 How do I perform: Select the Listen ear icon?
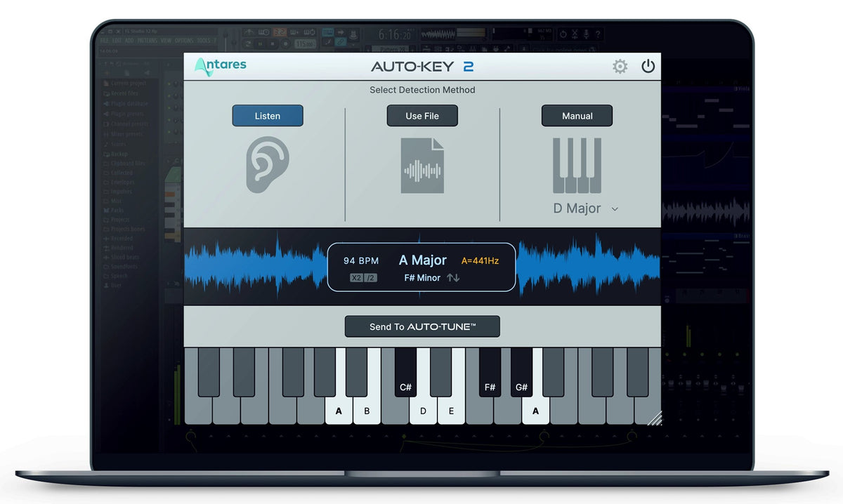pos(267,164)
